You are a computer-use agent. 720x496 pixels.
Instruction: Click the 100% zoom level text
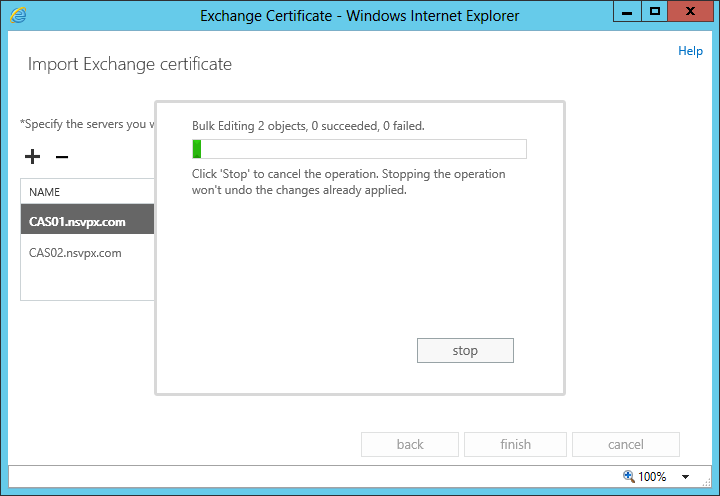[x=652, y=477]
